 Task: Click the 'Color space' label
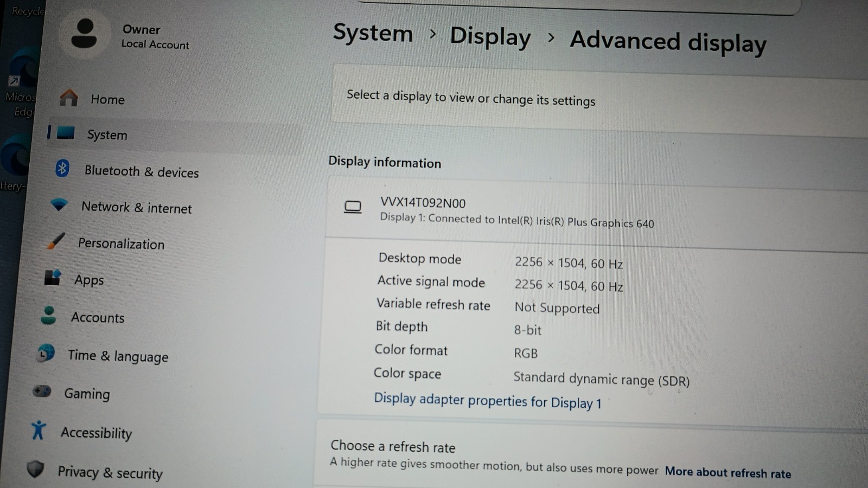(407, 374)
